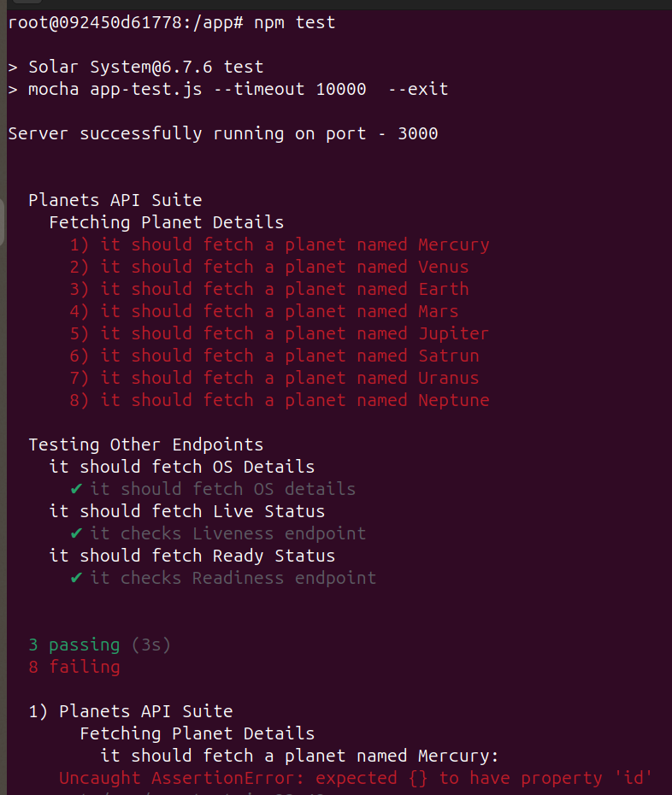Click the misspelled Satrun test line
Viewport: 672px width, 795px height.
274,356
